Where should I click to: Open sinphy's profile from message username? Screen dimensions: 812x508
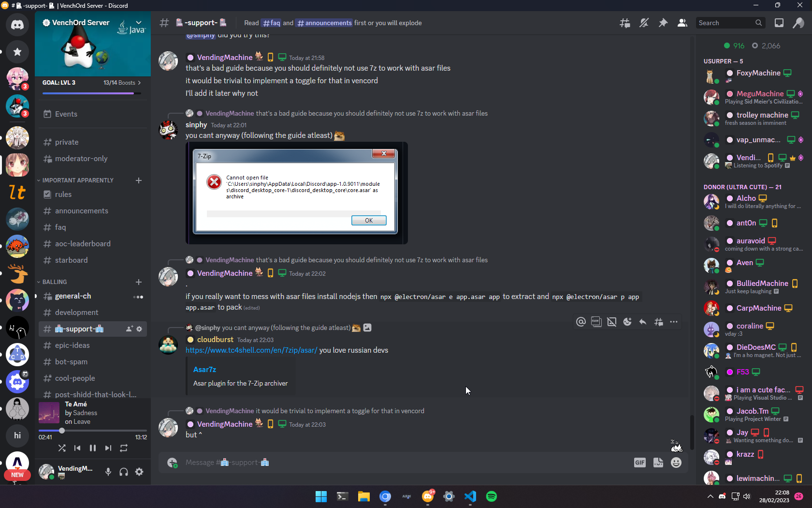[196, 125]
